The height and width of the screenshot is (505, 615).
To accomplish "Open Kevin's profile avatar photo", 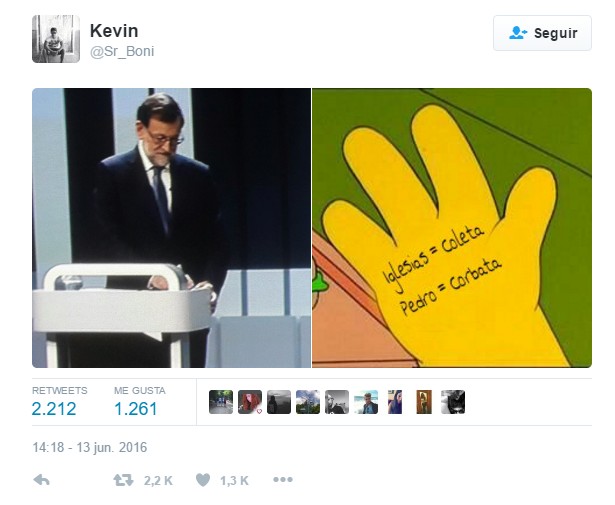I will point(56,39).
